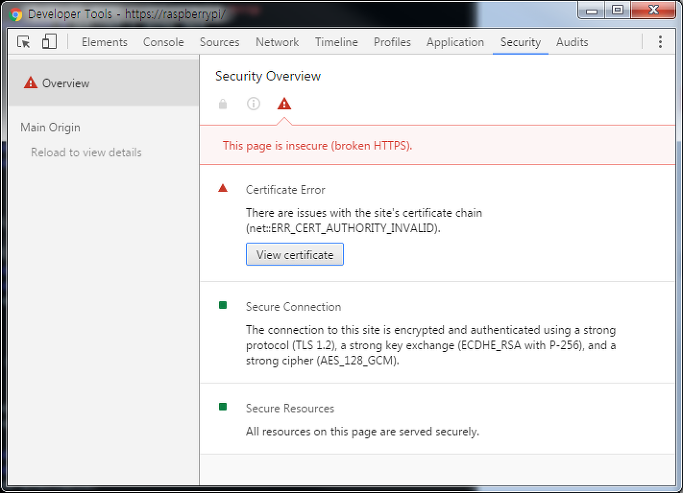Click the green square beside Secure Connection
Viewport: 683px width, 493px height.
coord(223,305)
